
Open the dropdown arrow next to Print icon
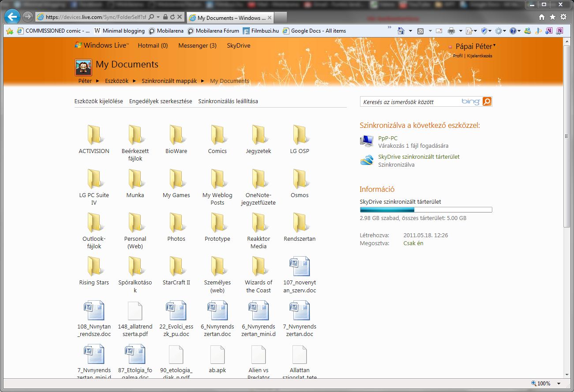coord(460,31)
